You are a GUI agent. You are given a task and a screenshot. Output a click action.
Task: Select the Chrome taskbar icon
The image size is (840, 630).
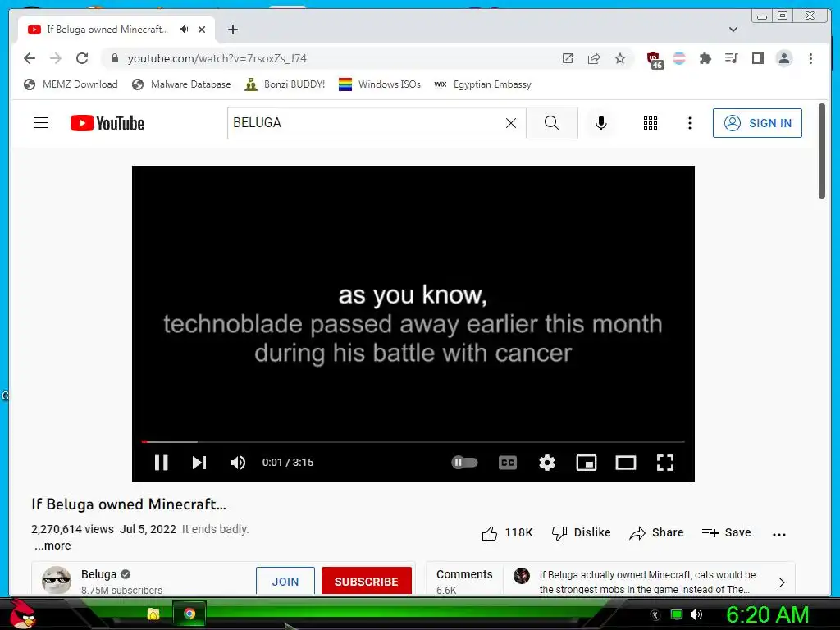[189, 614]
